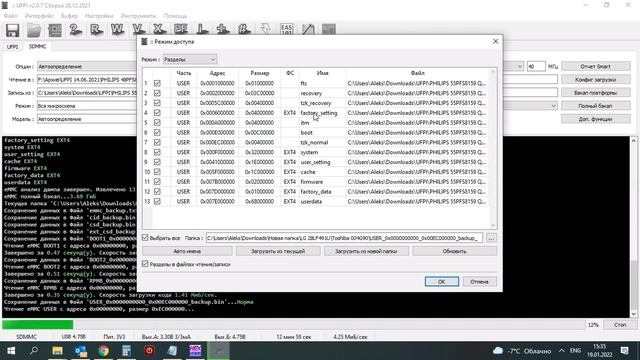
Task: Switch to the SDMMC tab
Action: (38, 47)
